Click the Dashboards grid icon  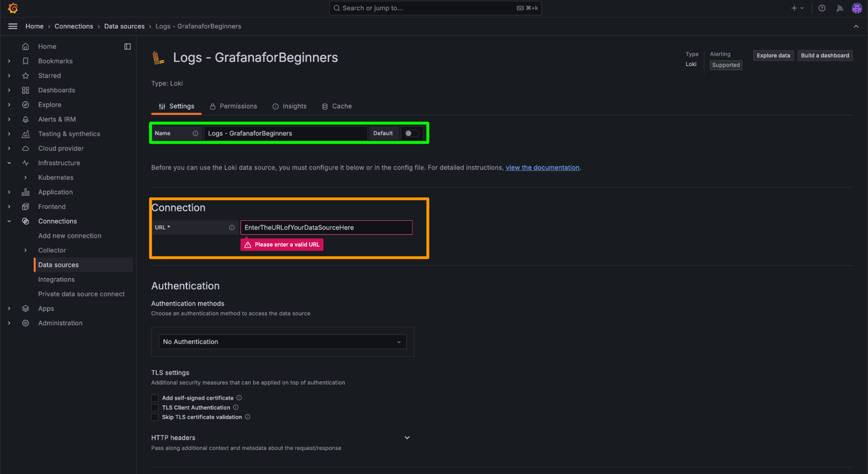pyautogui.click(x=26, y=90)
